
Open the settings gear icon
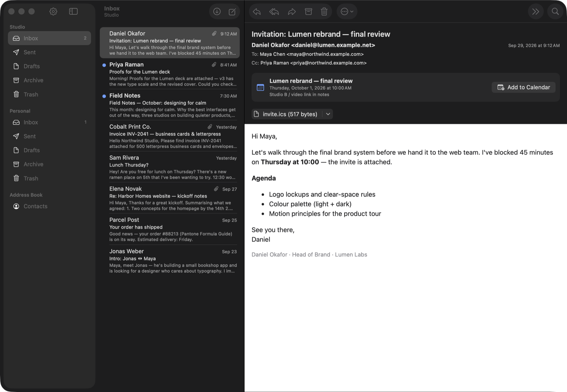[x=53, y=12]
